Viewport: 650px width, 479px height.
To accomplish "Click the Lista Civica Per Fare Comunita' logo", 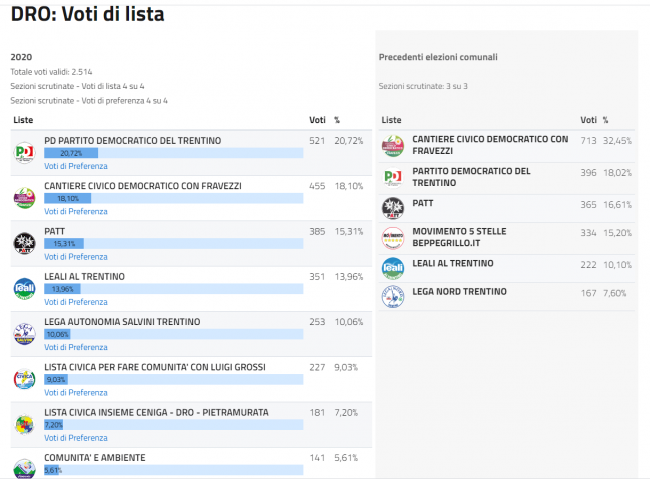I will tap(24, 379).
